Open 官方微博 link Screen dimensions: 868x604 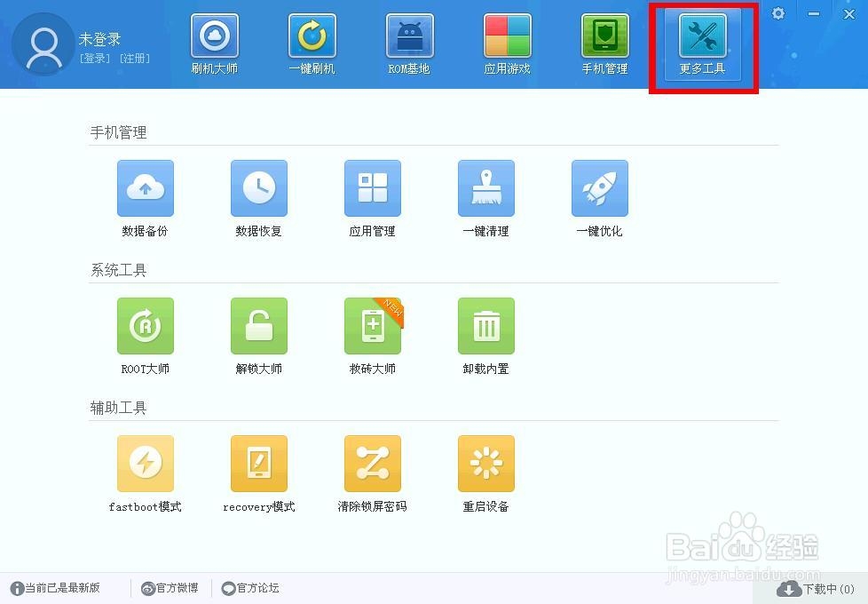coord(170,588)
